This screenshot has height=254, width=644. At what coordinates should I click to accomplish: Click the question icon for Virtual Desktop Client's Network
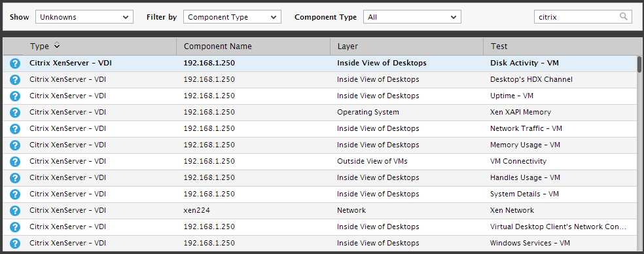(x=15, y=227)
